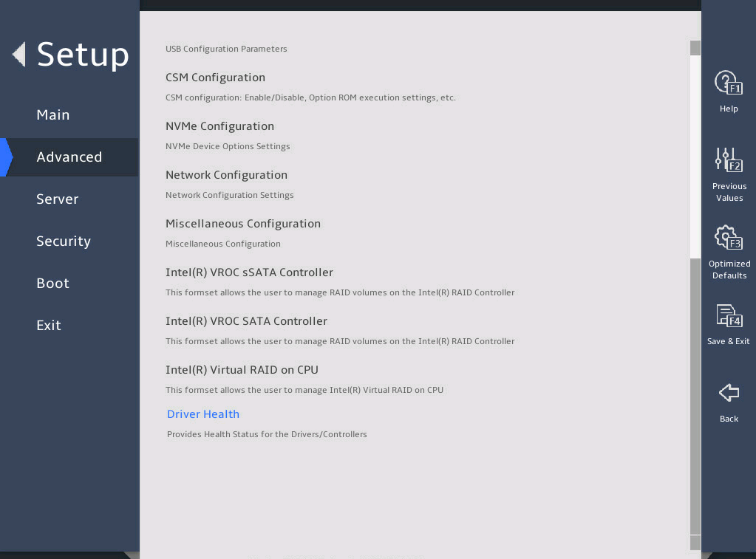
Task: Click 'manage Intel(R) Virtual RAID on CPU' description
Action: click(x=369, y=390)
